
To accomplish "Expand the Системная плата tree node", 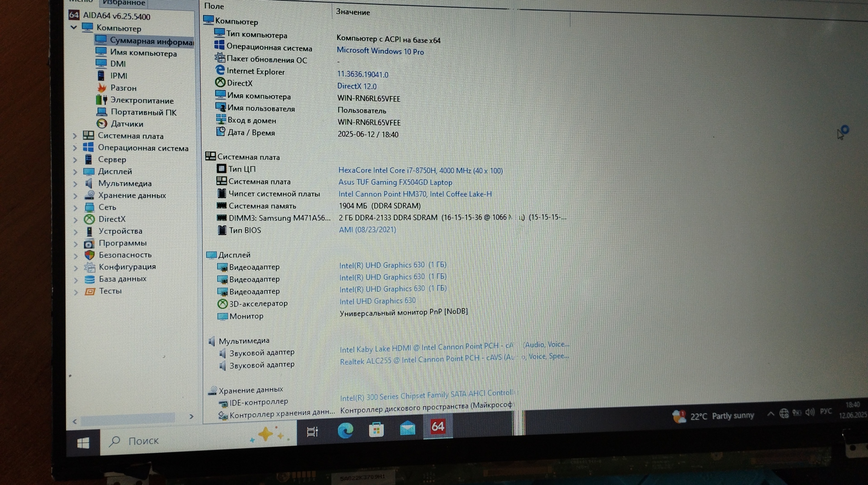I will [75, 136].
